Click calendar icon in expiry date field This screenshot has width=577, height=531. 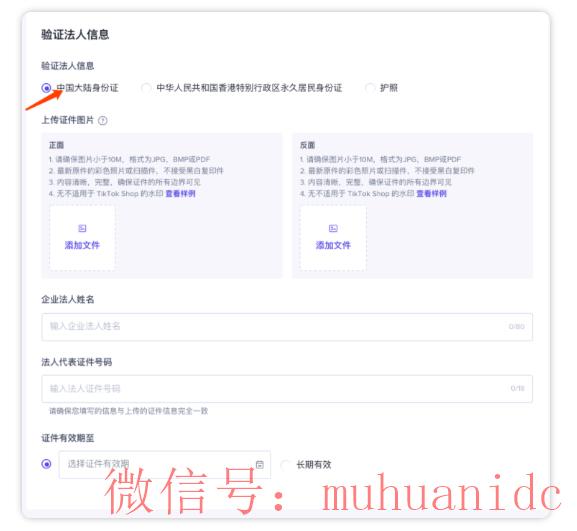click(260, 464)
